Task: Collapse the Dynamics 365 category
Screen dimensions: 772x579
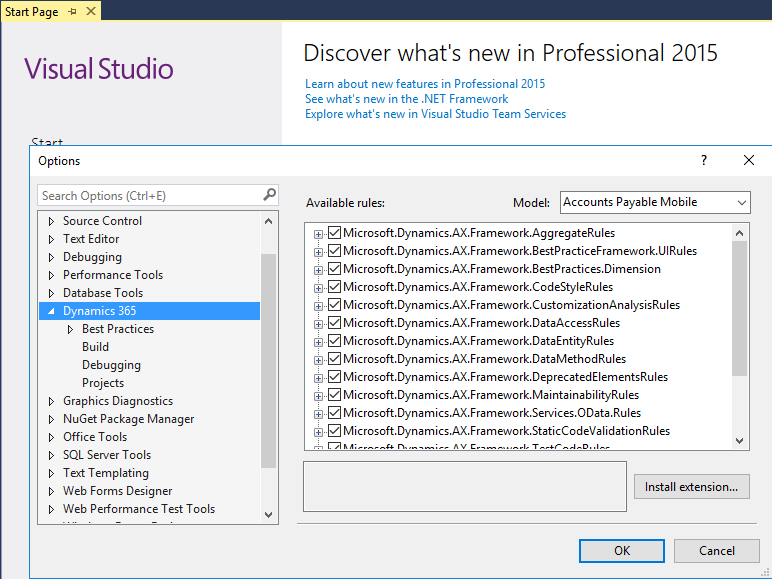Action: point(51,311)
